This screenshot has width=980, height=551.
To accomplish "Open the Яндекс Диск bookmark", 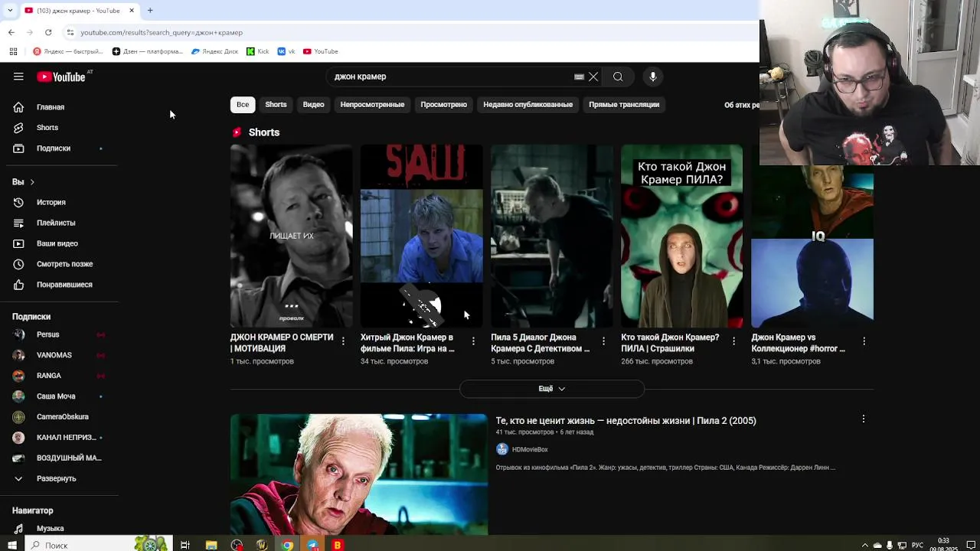I will pyautogui.click(x=215, y=51).
